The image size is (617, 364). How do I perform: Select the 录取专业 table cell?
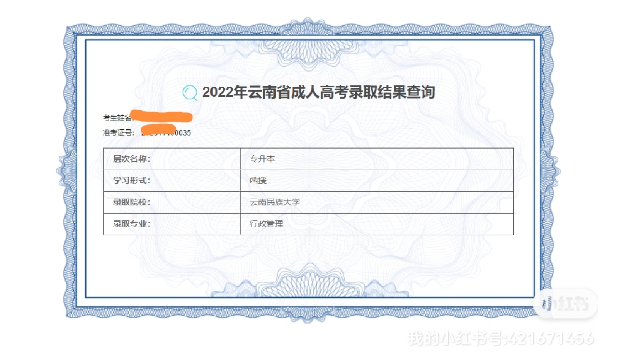[x=172, y=224]
